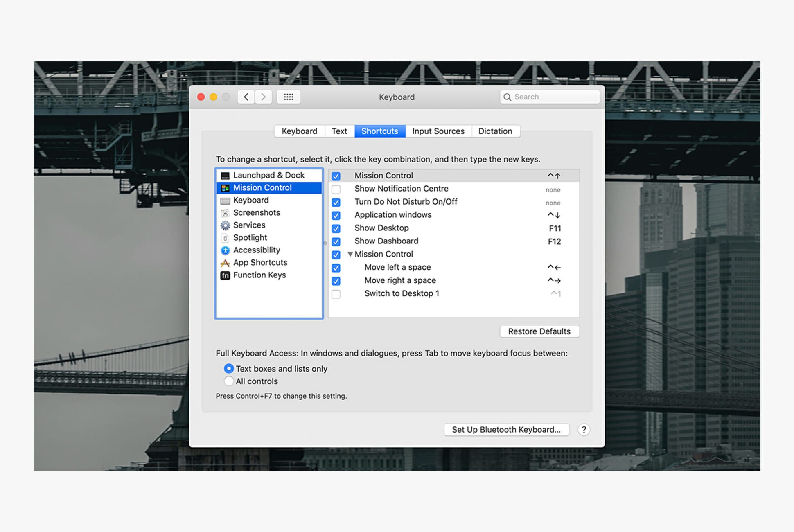Click the Restore Defaults button
Screen dimensions: 794x532
point(539,331)
